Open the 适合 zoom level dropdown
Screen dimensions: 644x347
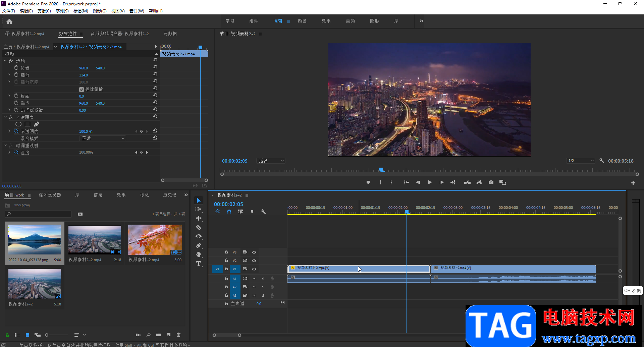click(x=271, y=161)
